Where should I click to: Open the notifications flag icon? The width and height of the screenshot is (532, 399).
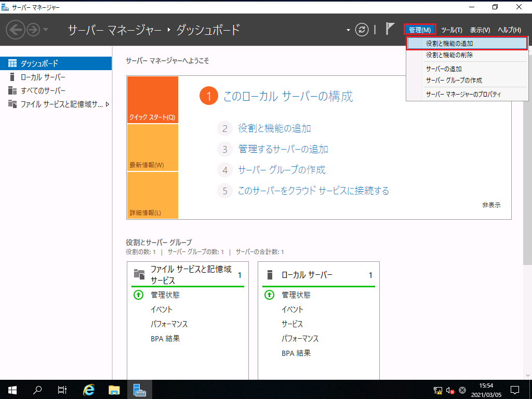(390, 29)
